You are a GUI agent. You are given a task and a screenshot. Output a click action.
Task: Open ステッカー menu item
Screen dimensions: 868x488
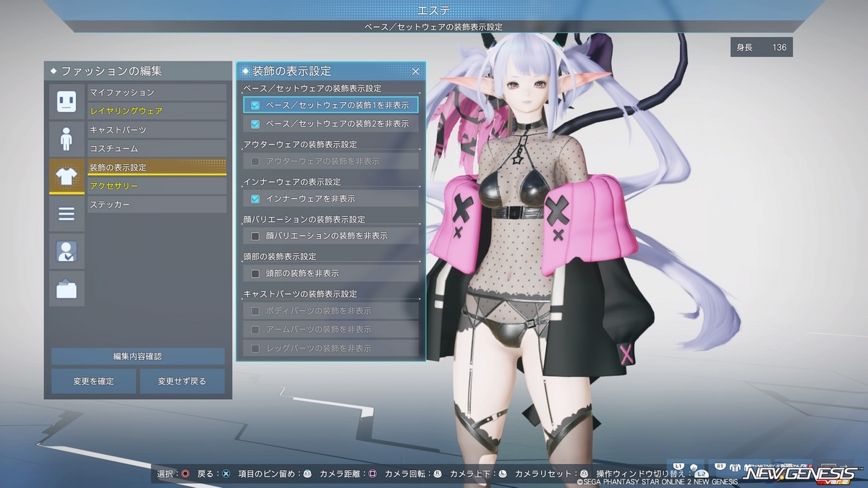point(157,205)
